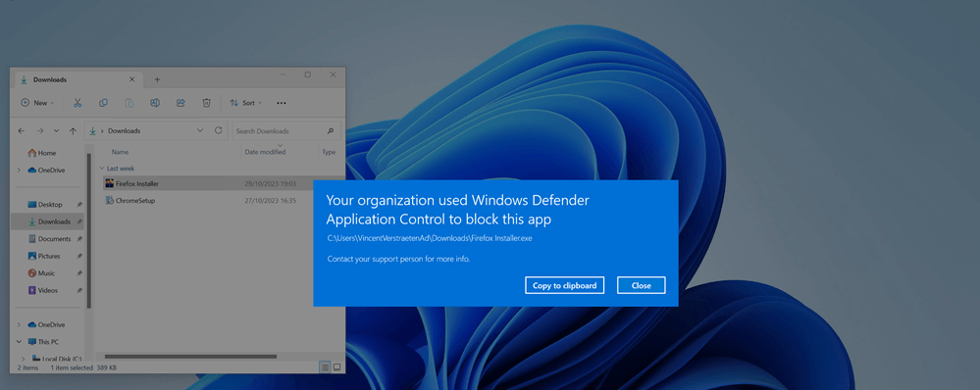Click the Search Downloads field
980x390 pixels.
click(286, 131)
